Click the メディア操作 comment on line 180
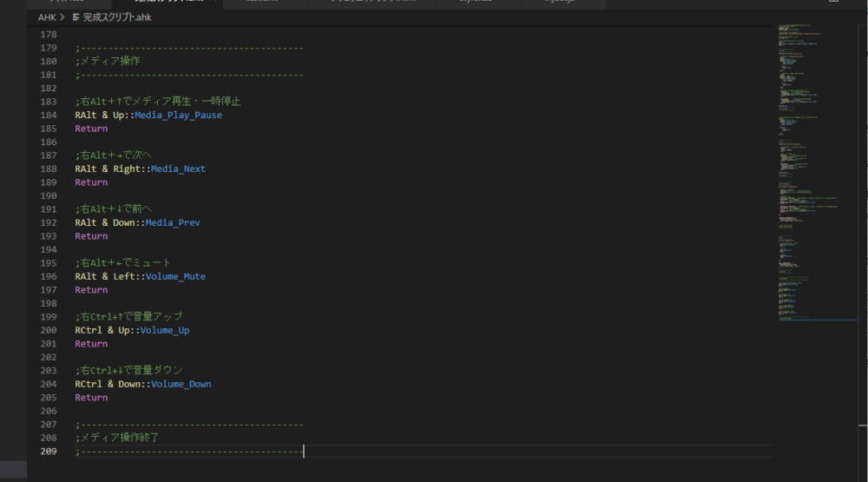The image size is (868, 482). [108, 62]
